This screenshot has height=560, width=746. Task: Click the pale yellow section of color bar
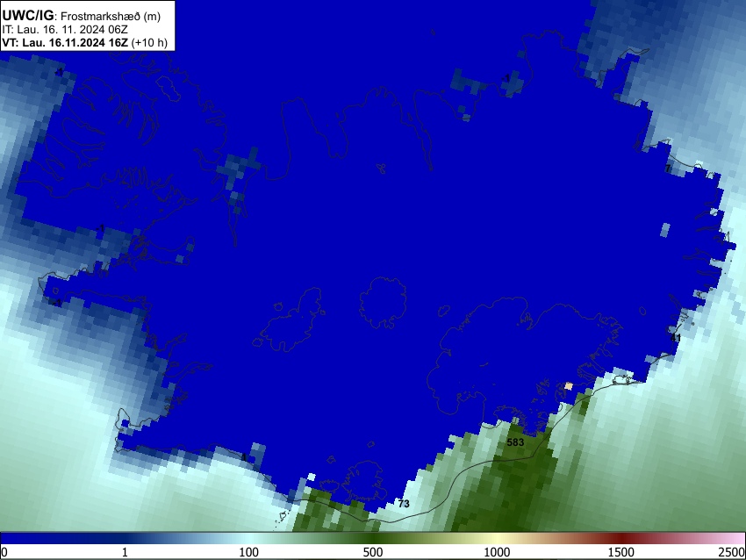coord(497,538)
